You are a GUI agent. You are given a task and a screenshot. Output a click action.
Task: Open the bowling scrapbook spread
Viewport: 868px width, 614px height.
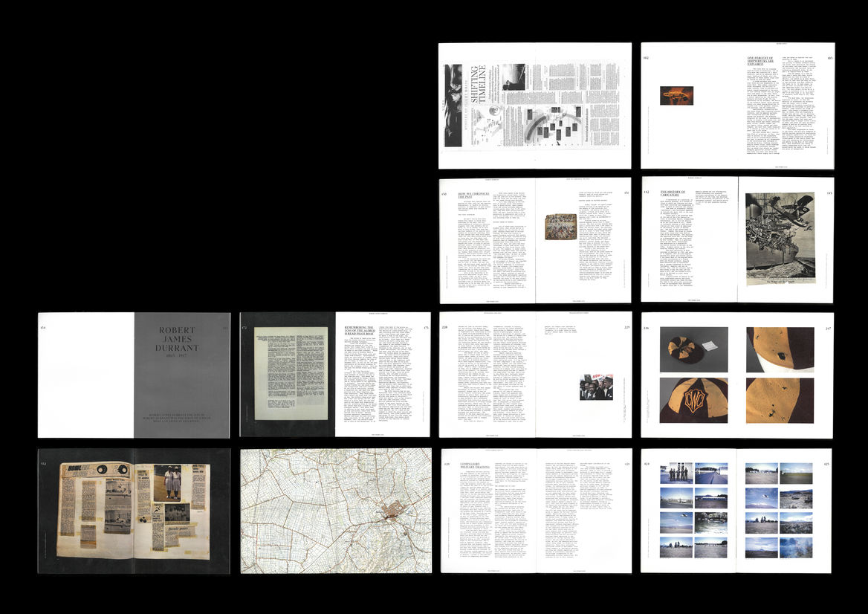134,510
